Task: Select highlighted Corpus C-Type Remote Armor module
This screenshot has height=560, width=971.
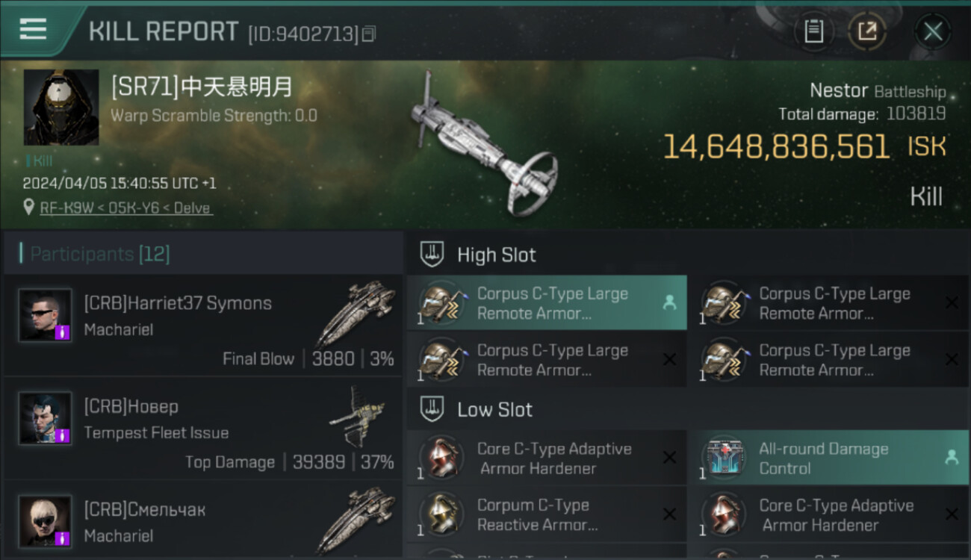Action: pos(547,303)
